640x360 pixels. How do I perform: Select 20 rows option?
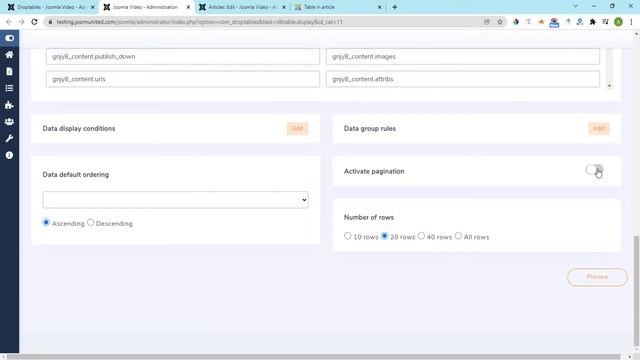(384, 236)
